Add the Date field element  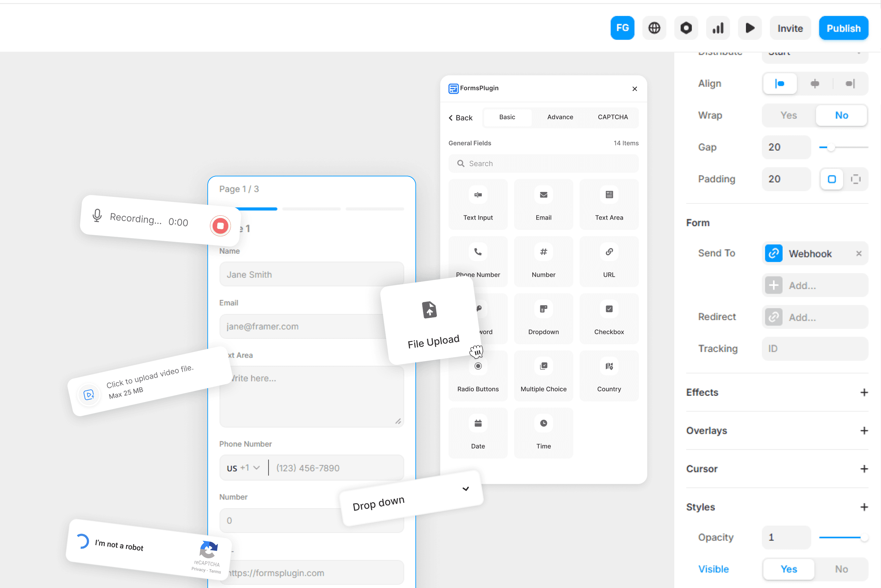point(477,433)
